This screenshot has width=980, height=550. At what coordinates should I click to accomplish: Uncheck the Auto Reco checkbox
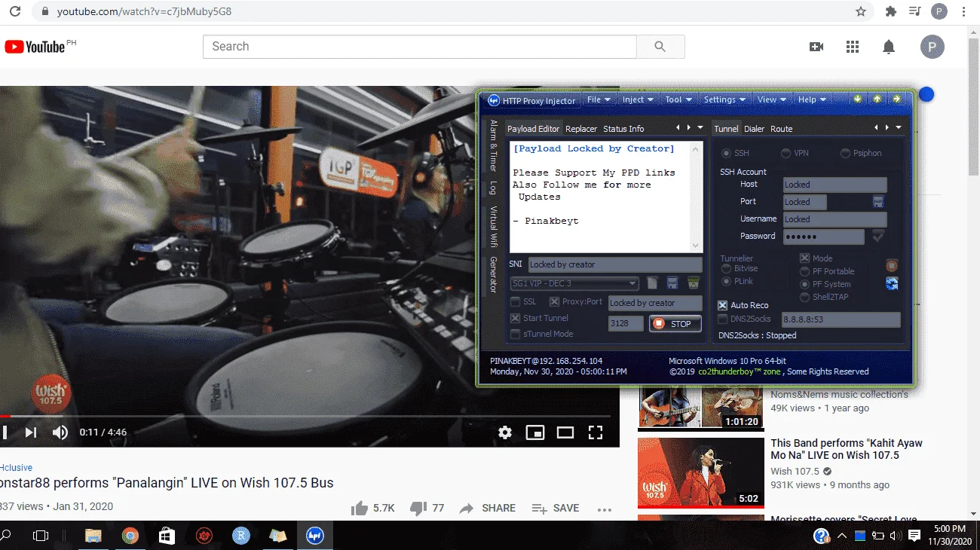[722, 305]
